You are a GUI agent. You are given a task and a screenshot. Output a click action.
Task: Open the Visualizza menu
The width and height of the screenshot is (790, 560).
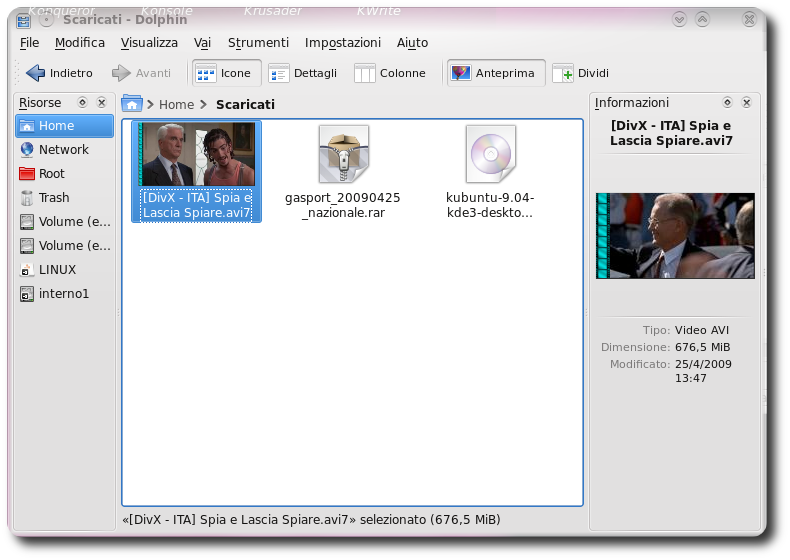pyautogui.click(x=149, y=43)
